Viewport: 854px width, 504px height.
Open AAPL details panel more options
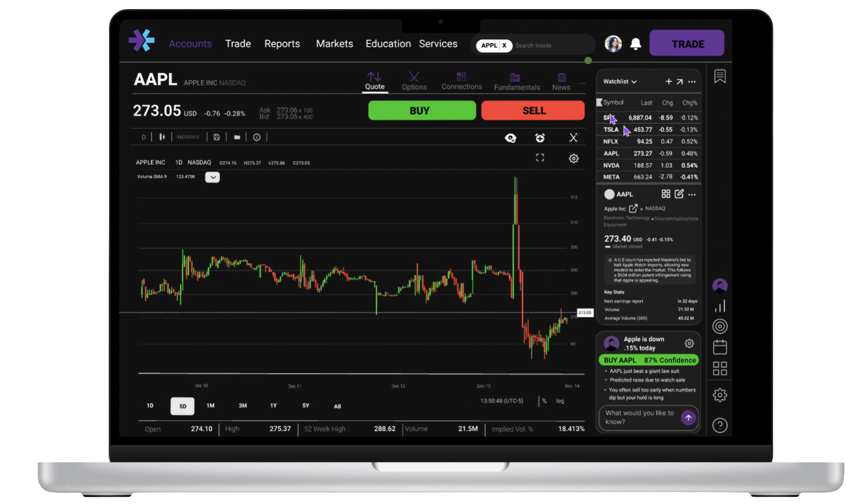(692, 194)
